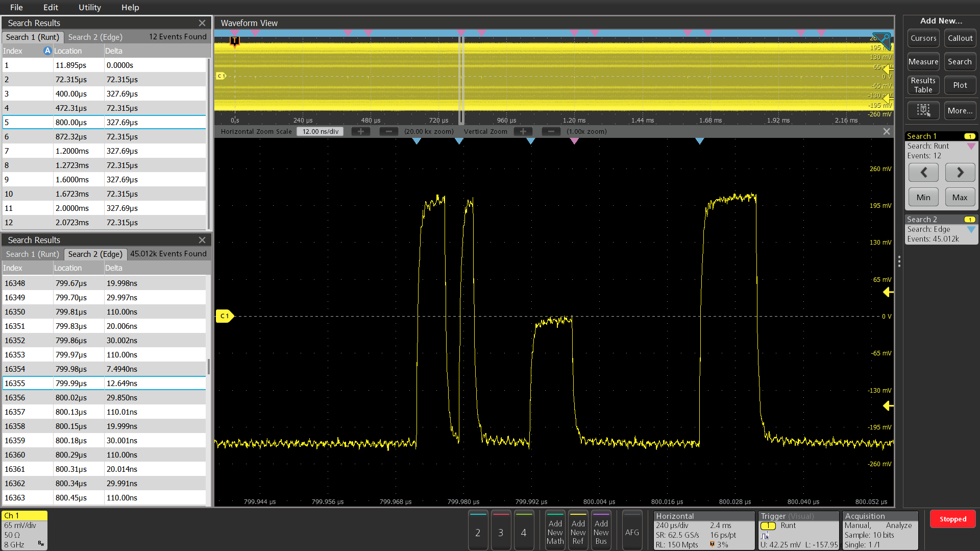Enable the AFG output

632,530
